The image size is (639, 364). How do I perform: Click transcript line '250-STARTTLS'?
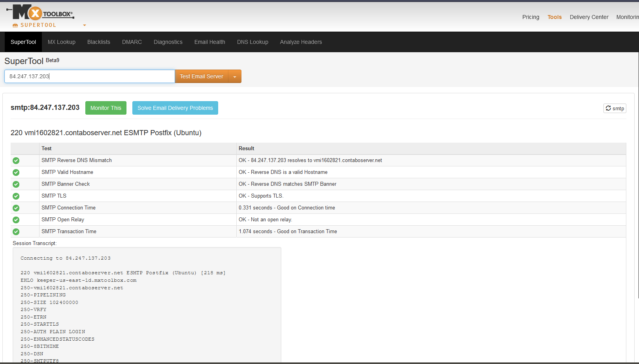click(40, 324)
